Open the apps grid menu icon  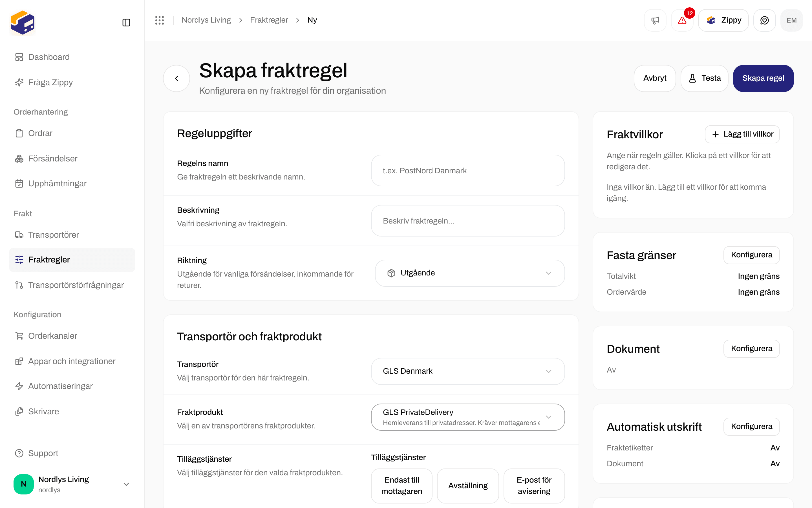[x=159, y=20]
